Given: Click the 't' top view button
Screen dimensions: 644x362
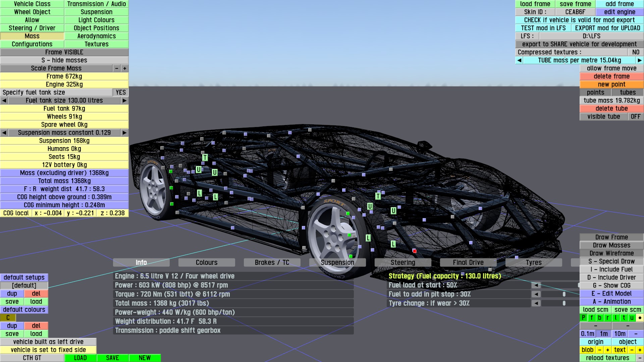Looking at the screenshot, I should 624,318.
